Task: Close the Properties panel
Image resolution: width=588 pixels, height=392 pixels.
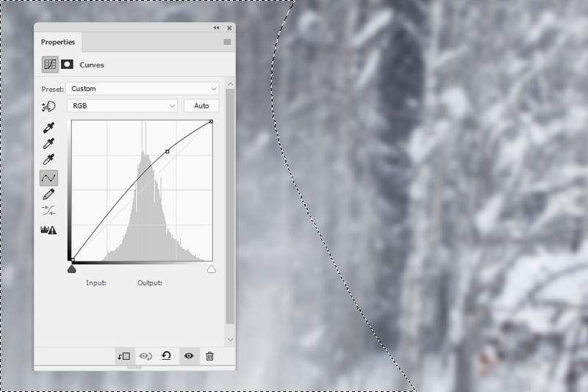Action: [x=229, y=28]
